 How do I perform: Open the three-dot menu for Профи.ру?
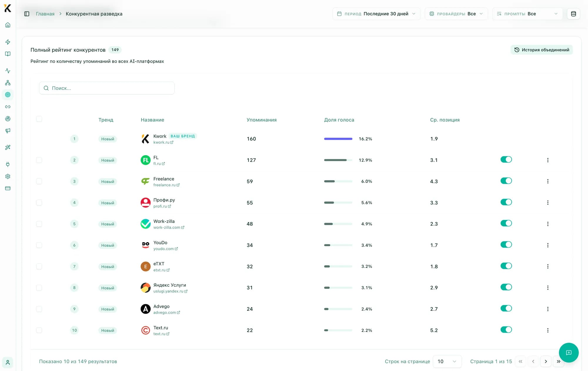click(x=548, y=203)
